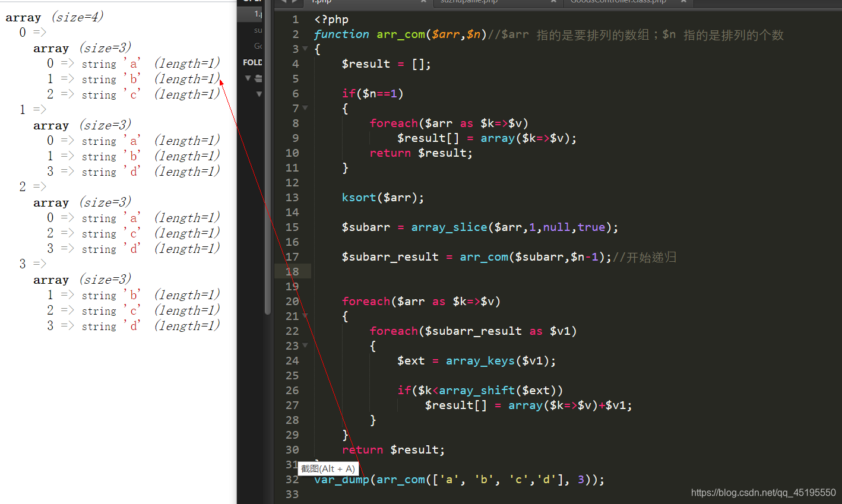Click the '<?php' opening tag
The width and height of the screenshot is (842, 504).
(331, 20)
